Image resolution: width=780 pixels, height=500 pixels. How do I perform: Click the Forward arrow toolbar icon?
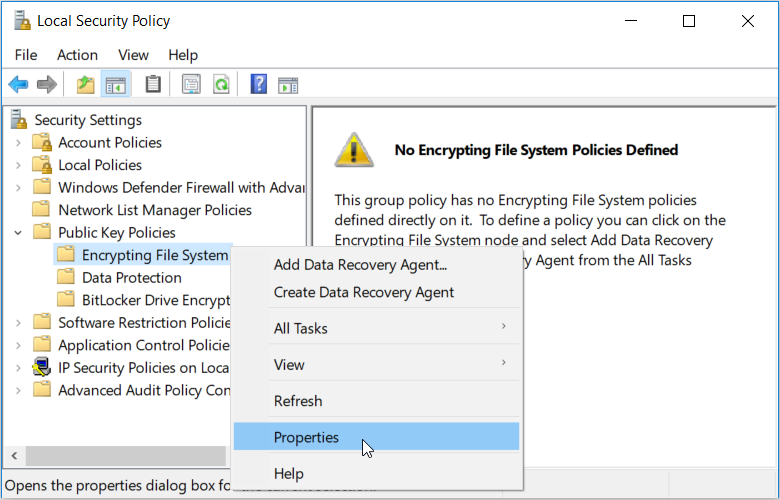pos(46,85)
